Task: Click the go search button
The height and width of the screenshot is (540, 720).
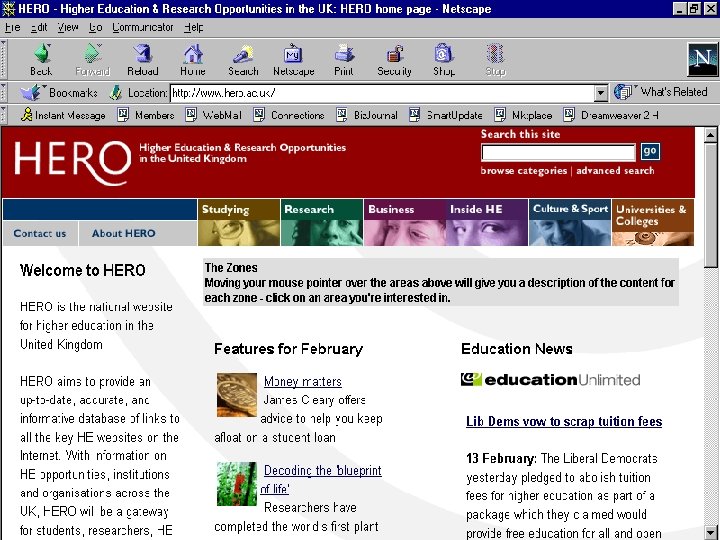Action: 649,151
